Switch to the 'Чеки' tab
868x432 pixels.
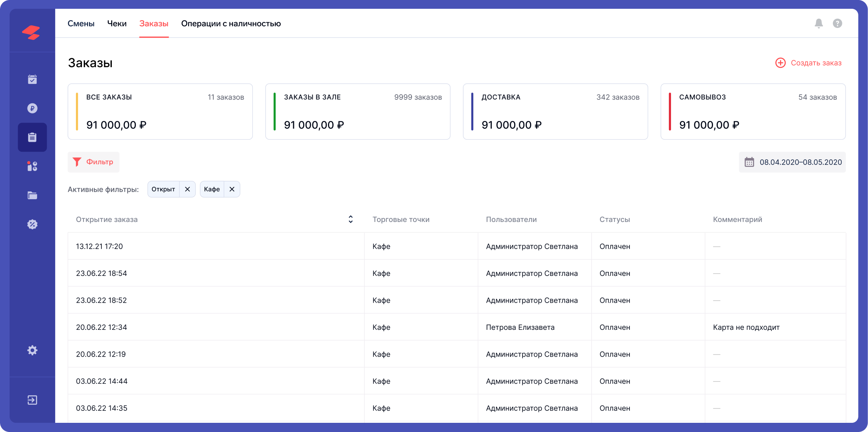(x=117, y=24)
